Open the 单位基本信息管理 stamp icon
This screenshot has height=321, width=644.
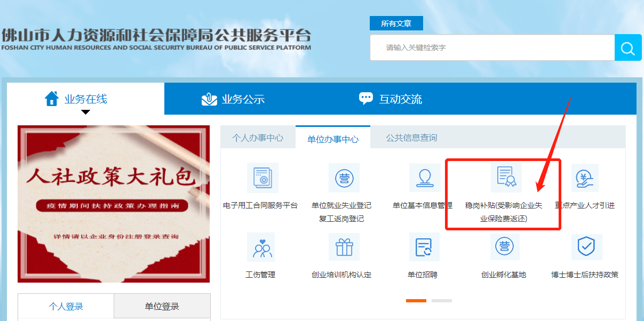[x=425, y=178]
